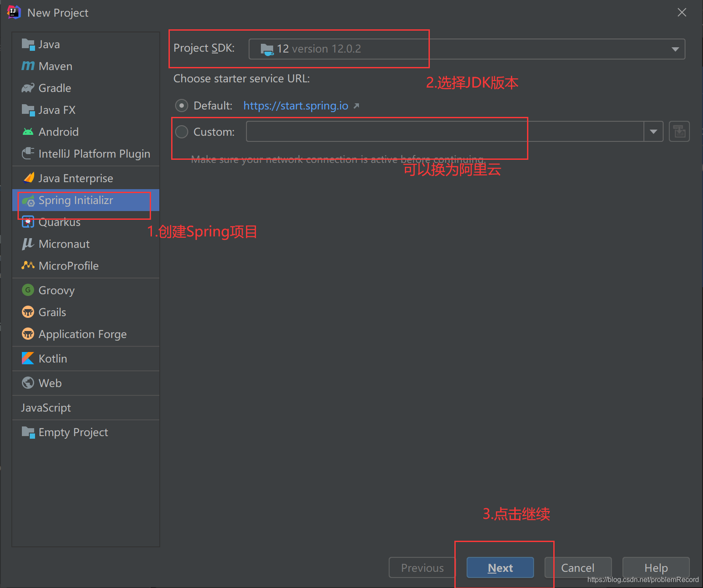Click the Grails icon
This screenshot has height=588, width=703.
[x=28, y=312]
